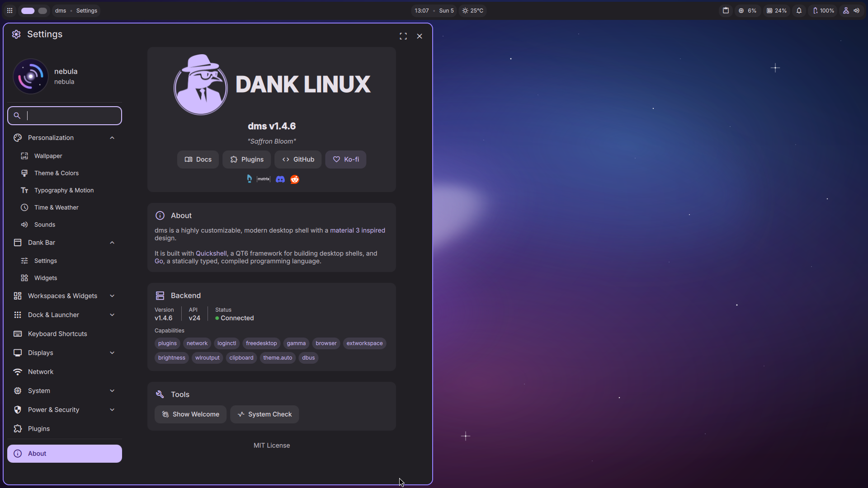868x488 pixels.
Task: Close the Settings window
Action: click(x=420, y=36)
